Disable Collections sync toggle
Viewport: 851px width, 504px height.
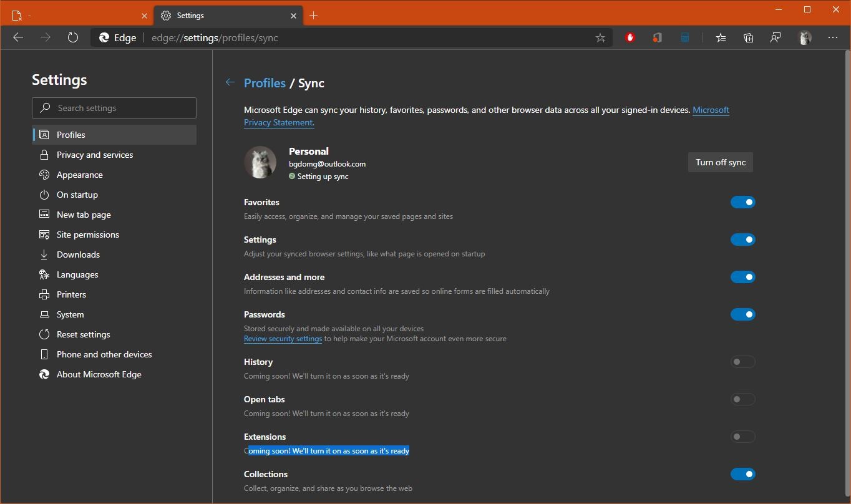743,474
